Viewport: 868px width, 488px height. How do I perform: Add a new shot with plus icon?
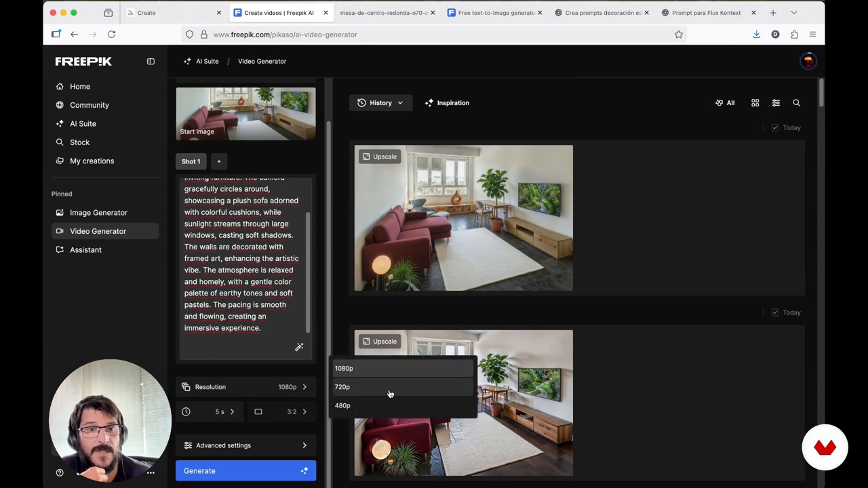(x=219, y=161)
